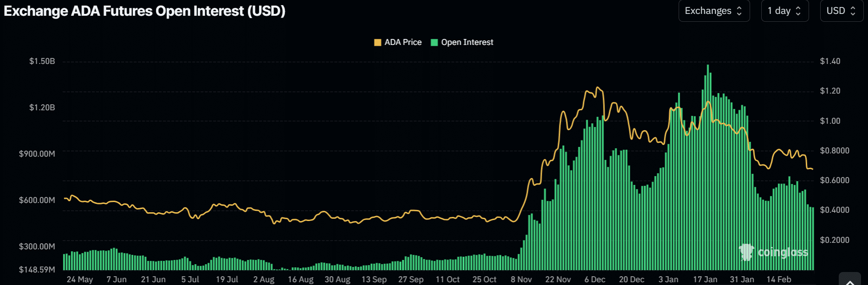Viewport: 868px width, 285px height.
Task: Click the up-down chevron beside Exchanges
Action: (x=739, y=11)
